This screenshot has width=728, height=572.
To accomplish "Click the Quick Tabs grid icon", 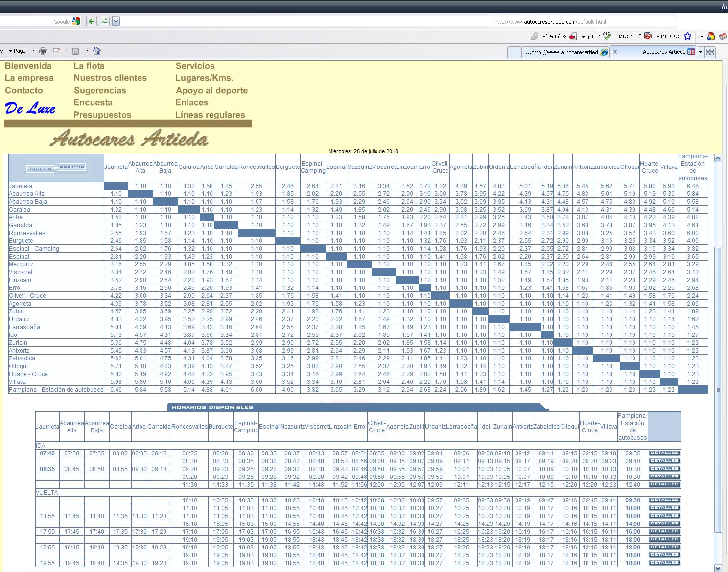I will click(x=710, y=52).
